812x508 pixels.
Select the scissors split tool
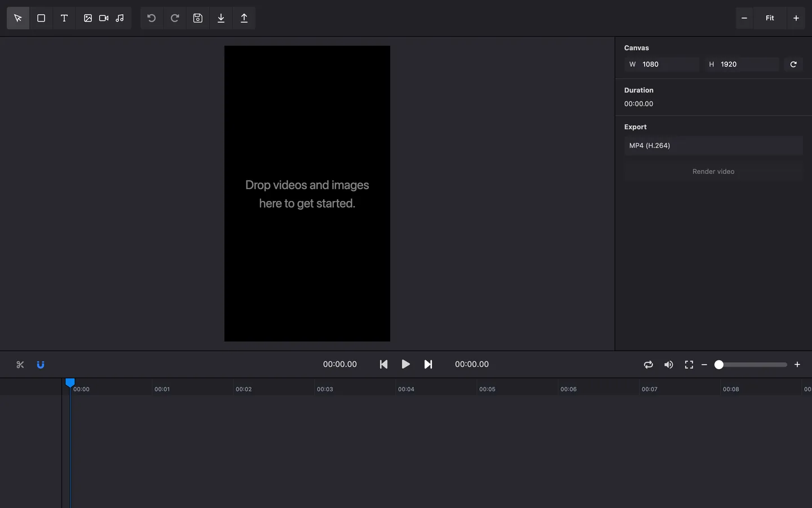20,365
